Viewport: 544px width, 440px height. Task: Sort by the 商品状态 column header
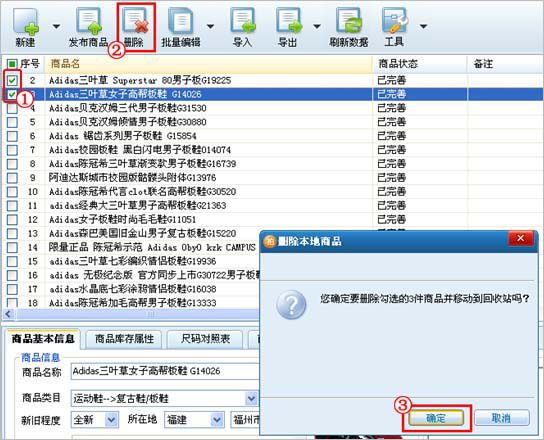[x=420, y=64]
